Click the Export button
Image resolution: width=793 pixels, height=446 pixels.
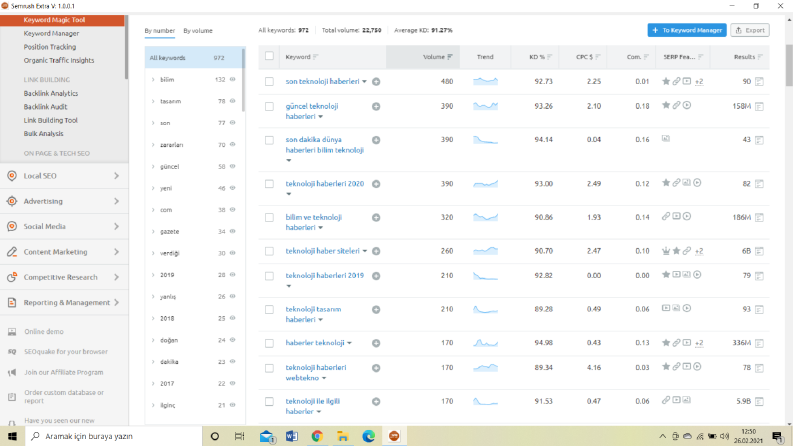(750, 30)
